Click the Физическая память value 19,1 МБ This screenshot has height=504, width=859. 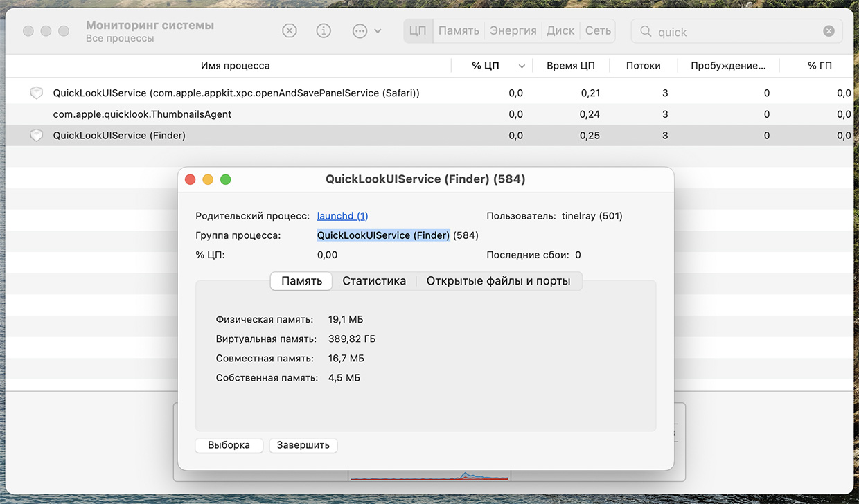(346, 320)
